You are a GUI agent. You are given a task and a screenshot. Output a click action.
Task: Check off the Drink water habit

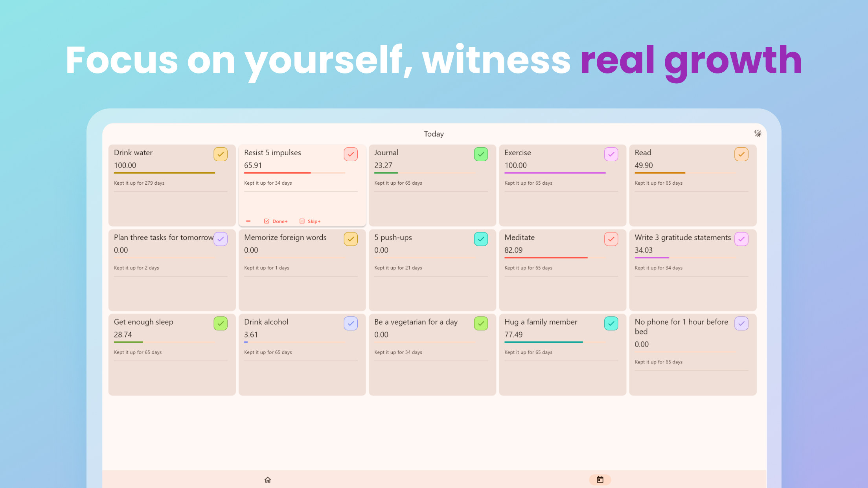(x=221, y=154)
